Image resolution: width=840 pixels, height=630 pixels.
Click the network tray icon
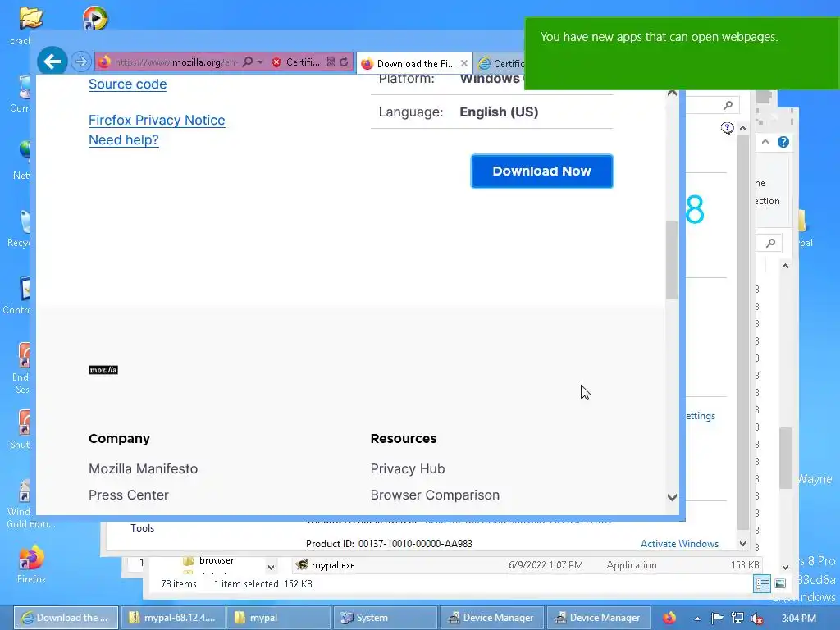coord(737,619)
